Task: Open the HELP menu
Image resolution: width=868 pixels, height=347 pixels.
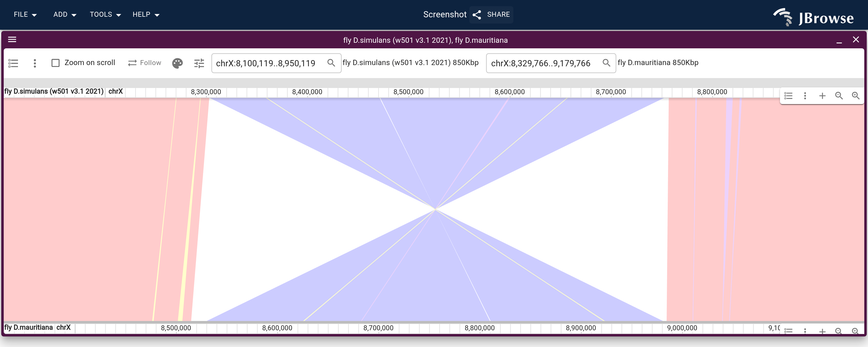Action: [146, 15]
